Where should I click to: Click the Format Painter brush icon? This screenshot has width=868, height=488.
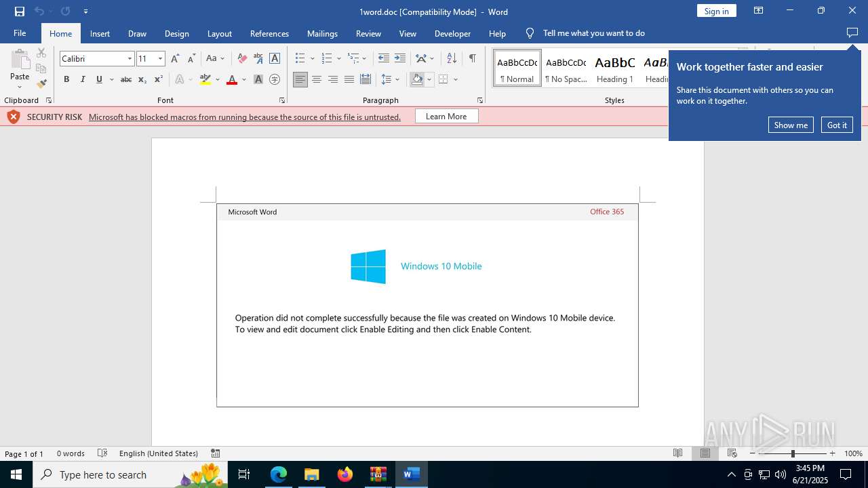point(41,84)
